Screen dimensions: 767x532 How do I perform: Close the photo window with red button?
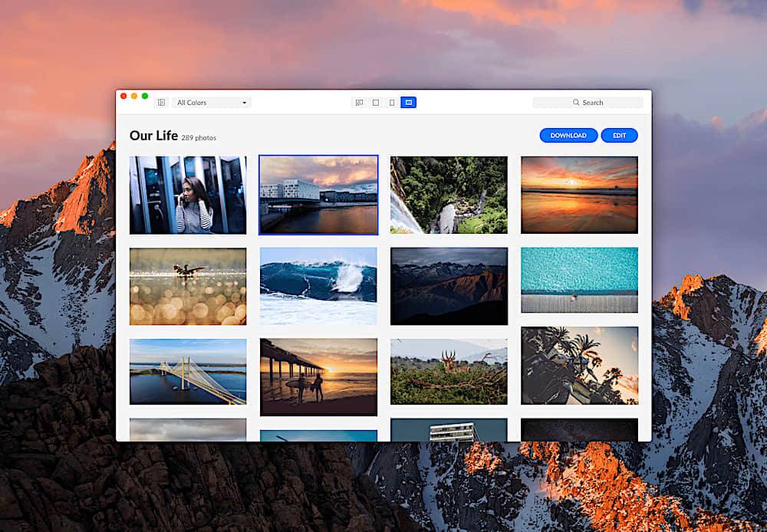click(123, 97)
